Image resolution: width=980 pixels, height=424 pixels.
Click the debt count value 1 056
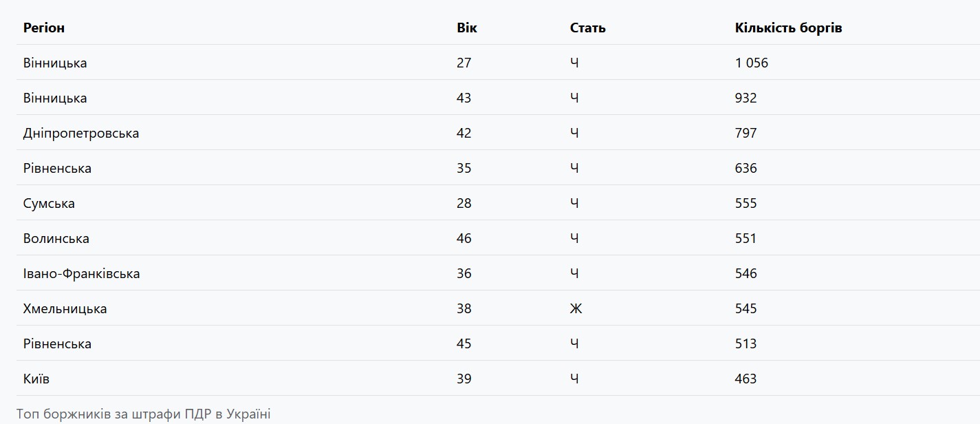pyautogui.click(x=751, y=63)
